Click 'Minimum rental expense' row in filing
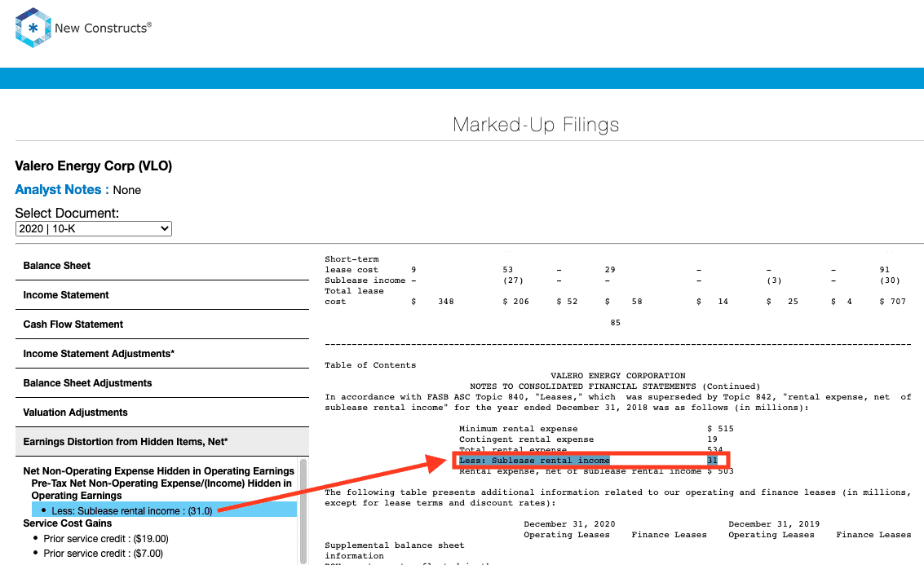Screen dimensions: 924x565 point(596,429)
